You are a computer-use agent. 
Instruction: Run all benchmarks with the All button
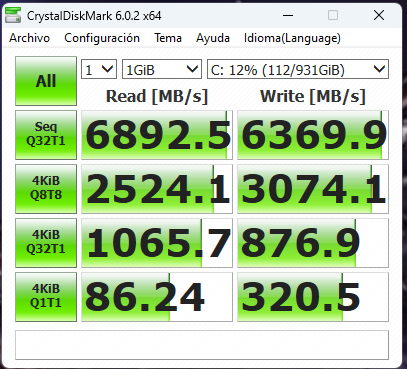[x=46, y=81]
